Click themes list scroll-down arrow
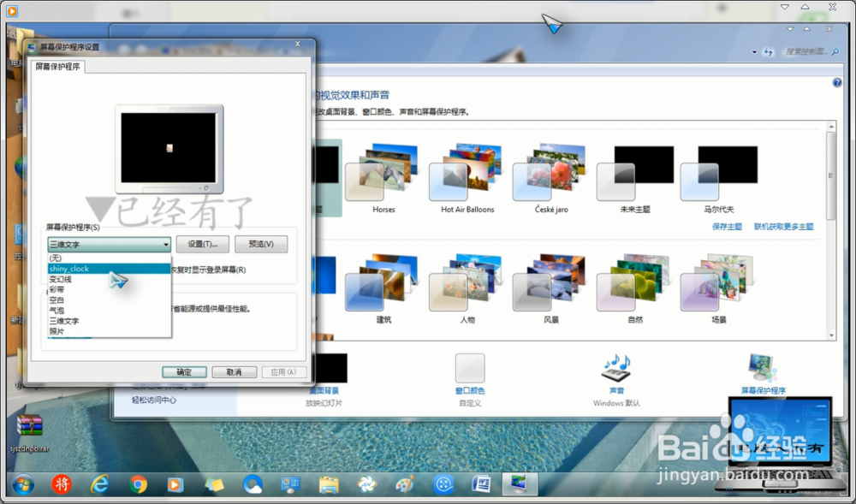Image resolution: width=856 pixels, height=504 pixels. click(831, 335)
